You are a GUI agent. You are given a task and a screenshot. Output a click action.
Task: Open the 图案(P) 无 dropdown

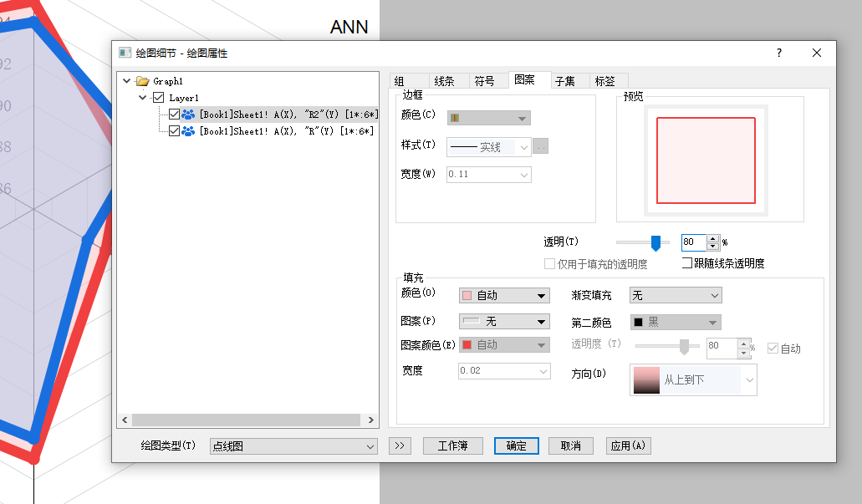point(505,322)
